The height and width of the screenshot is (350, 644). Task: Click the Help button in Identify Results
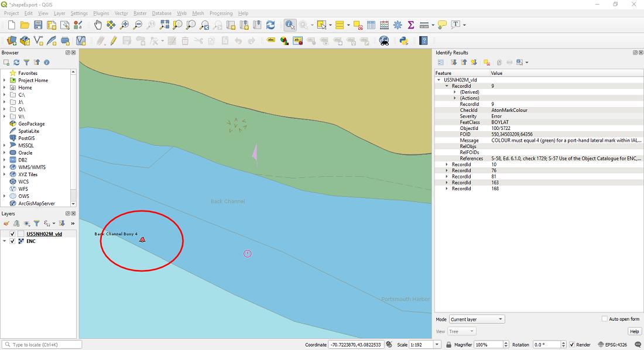click(x=634, y=331)
